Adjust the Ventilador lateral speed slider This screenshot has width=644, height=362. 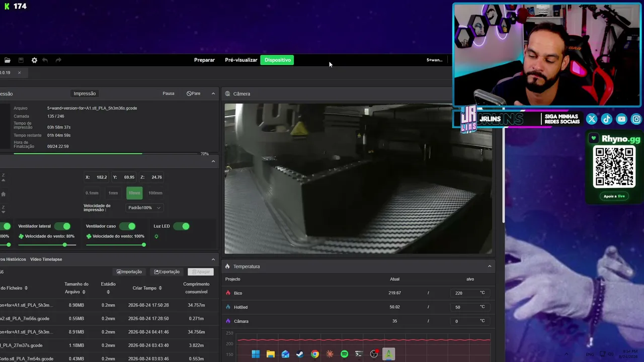[47, 245]
